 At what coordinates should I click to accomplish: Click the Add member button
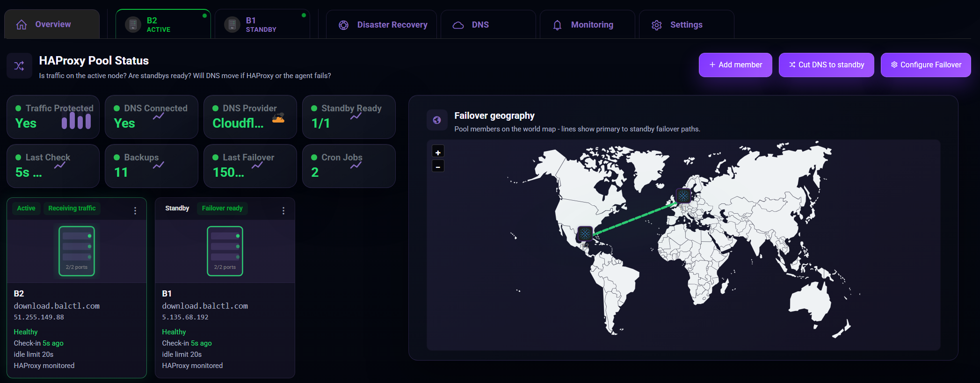735,65
